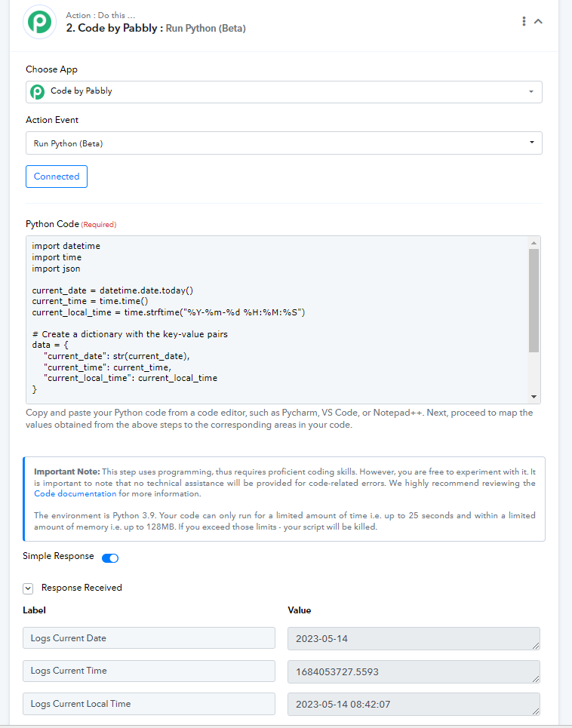Open the three-dot step options menu
The width and height of the screenshot is (572, 728).
(524, 21)
